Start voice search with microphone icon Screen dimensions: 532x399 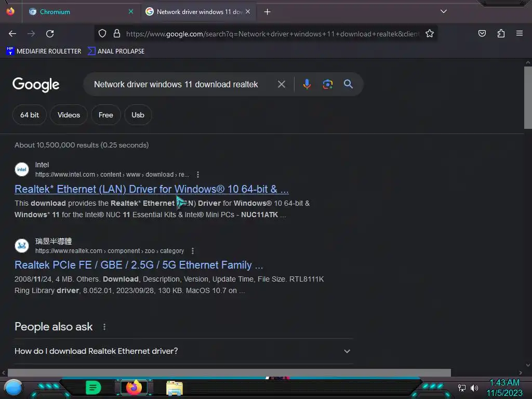[307, 84]
